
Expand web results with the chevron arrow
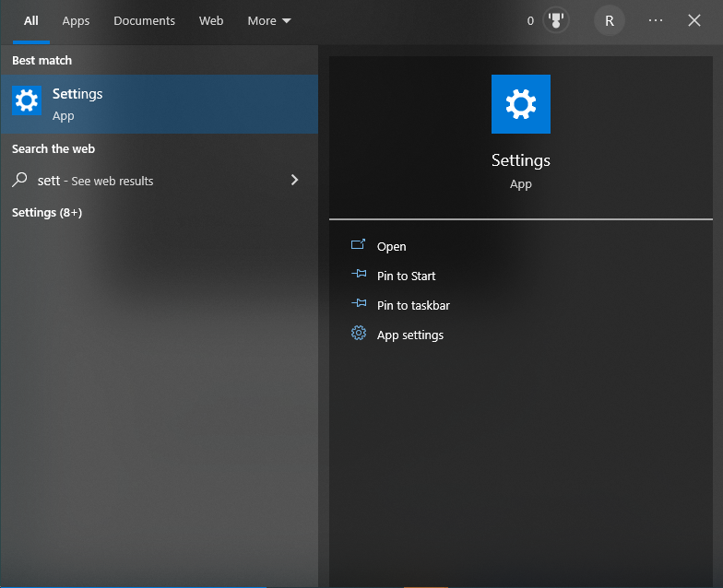(x=295, y=180)
